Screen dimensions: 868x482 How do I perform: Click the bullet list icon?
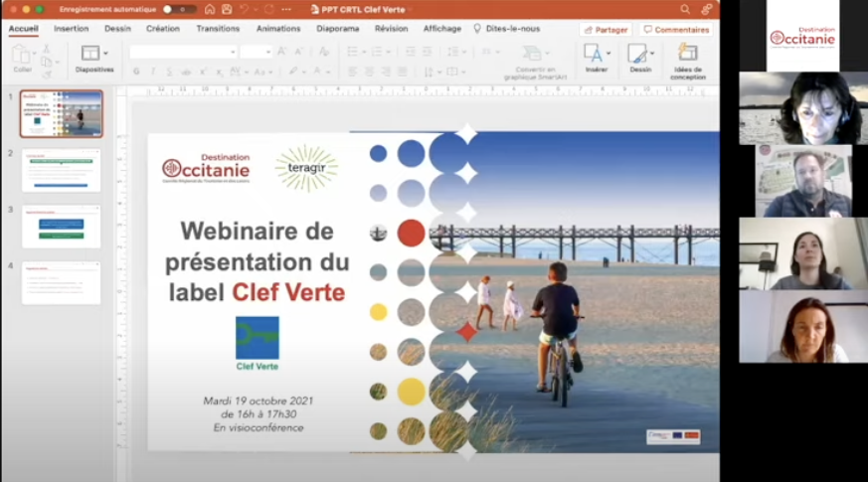click(352, 52)
